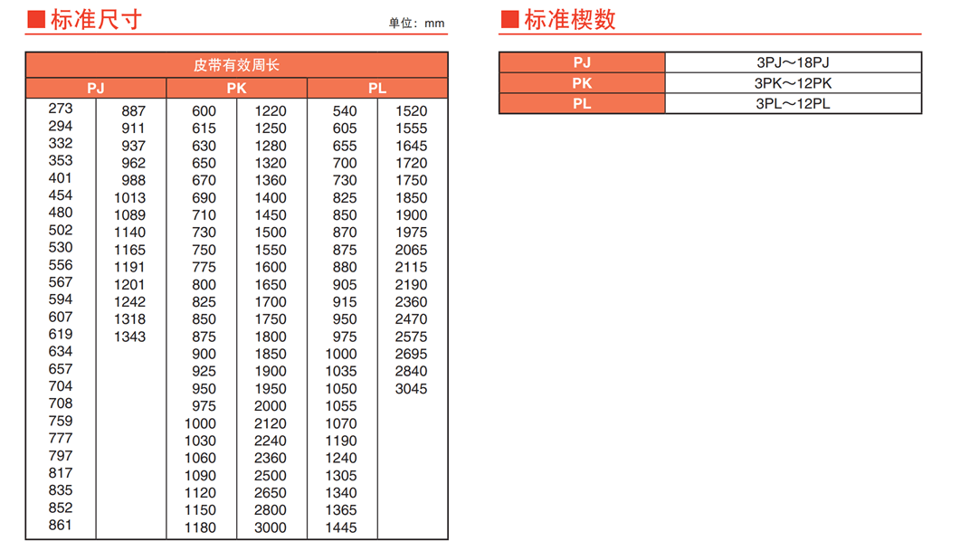Pick the PL length value 2470
This screenshot has height=560, width=960.
tap(412, 319)
